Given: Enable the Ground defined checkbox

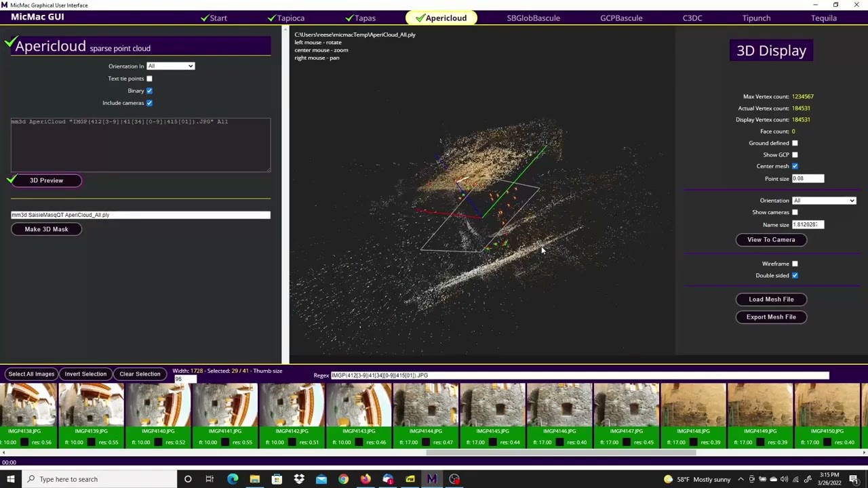Looking at the screenshot, I should [x=795, y=143].
